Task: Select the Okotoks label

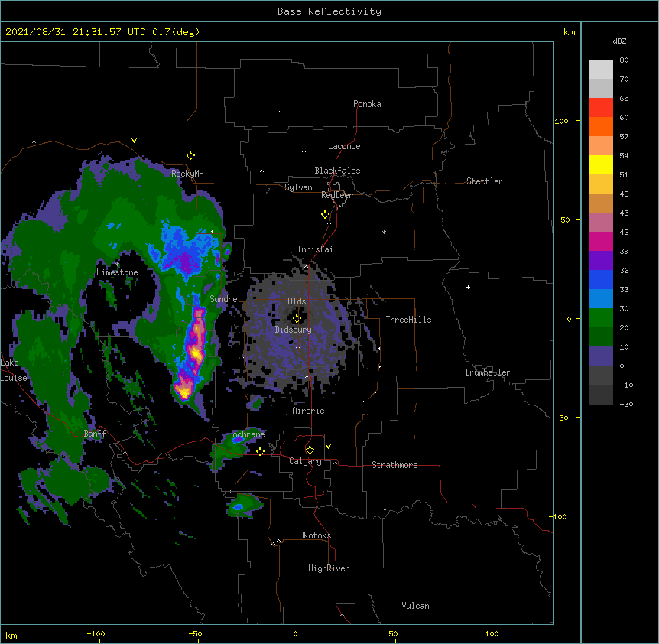Action: [315, 535]
